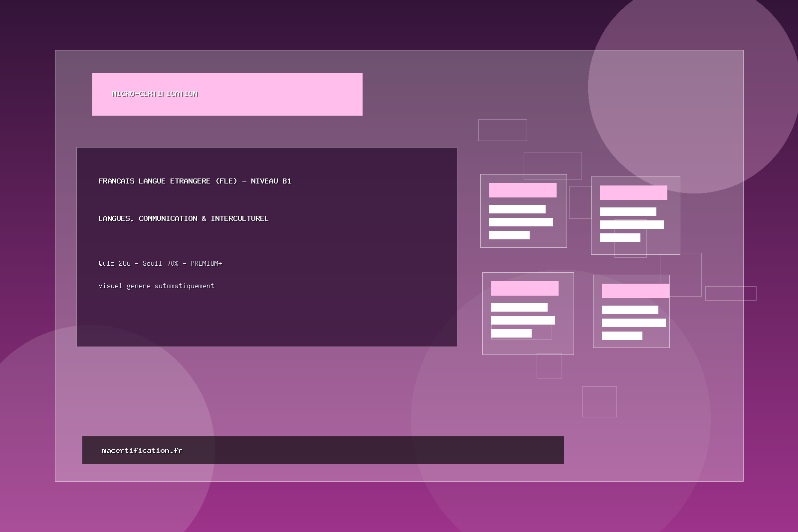798x532 pixels.
Task: Open the macertification.fr link
Action: 142,450
